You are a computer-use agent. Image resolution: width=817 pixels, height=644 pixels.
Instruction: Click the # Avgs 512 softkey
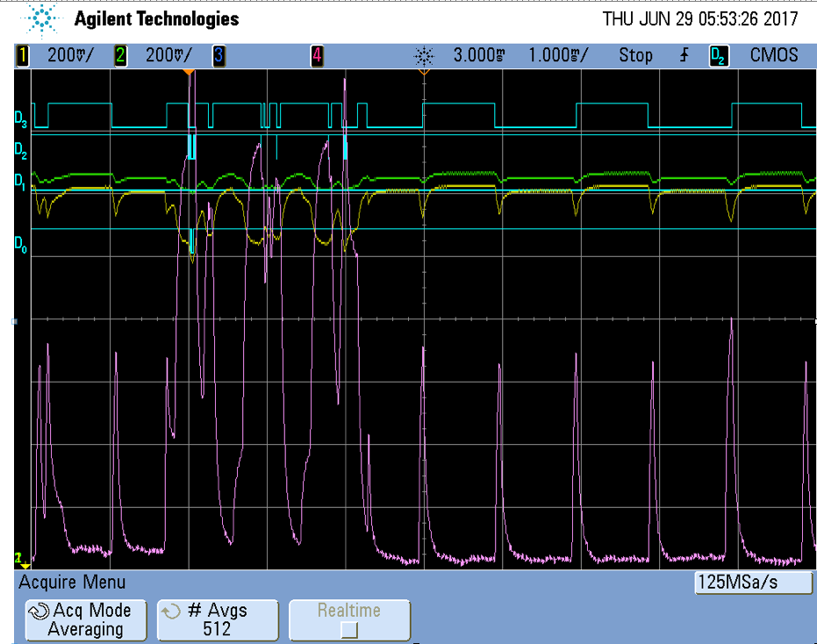(x=218, y=619)
